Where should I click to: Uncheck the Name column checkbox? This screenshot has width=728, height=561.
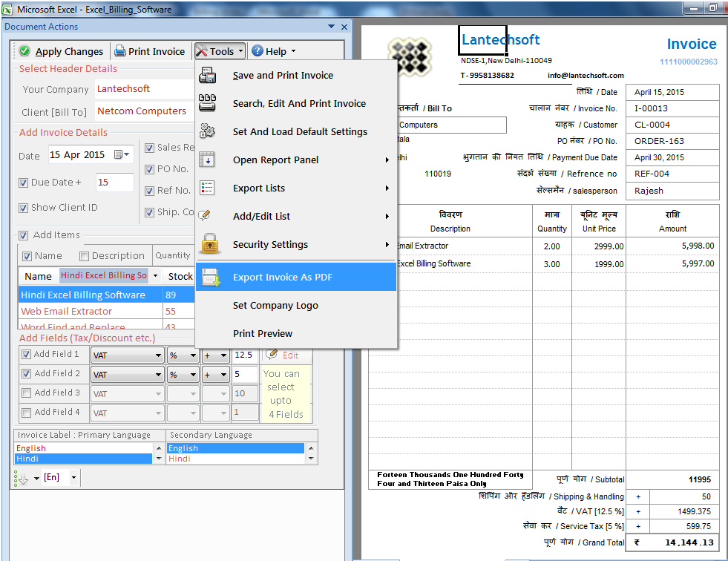[x=27, y=256]
